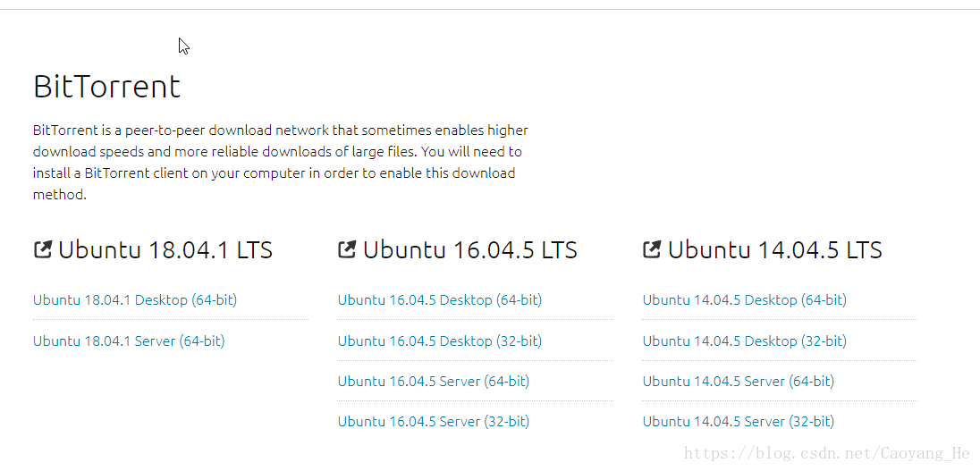Image resolution: width=980 pixels, height=471 pixels.
Task: Click the BitTorrent section heading
Action: (107, 86)
